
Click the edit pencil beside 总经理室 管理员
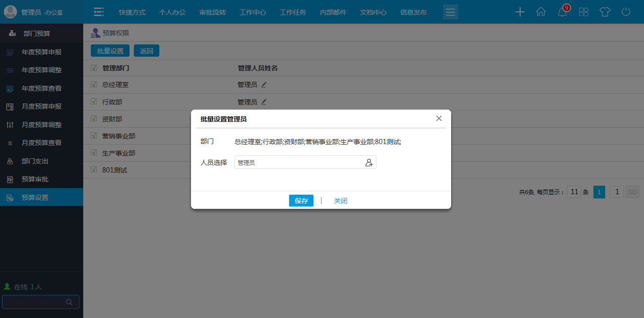point(264,85)
